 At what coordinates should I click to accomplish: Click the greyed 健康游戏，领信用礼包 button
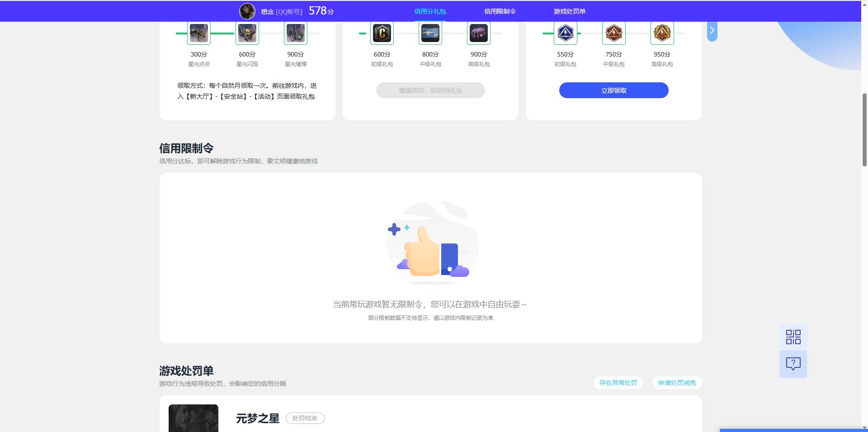coord(430,90)
